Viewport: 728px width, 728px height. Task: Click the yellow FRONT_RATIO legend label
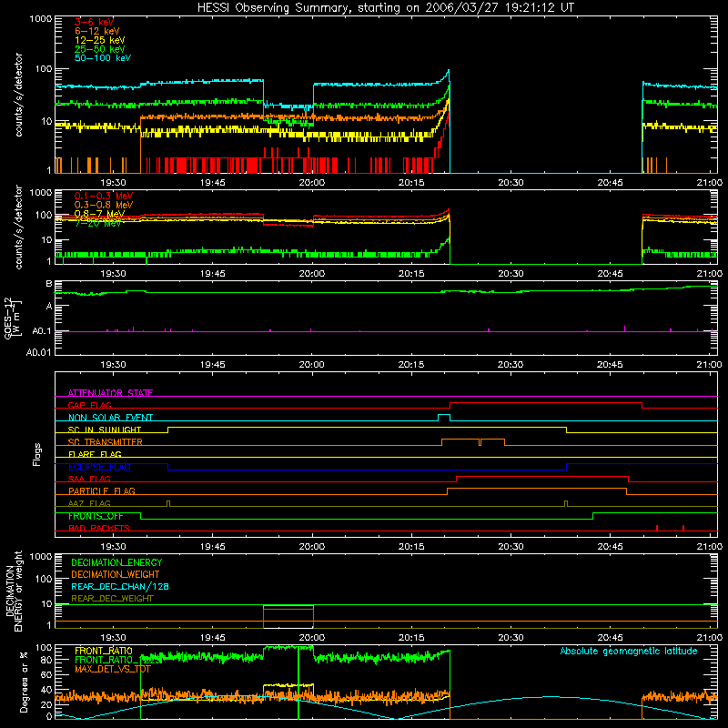pos(104,651)
